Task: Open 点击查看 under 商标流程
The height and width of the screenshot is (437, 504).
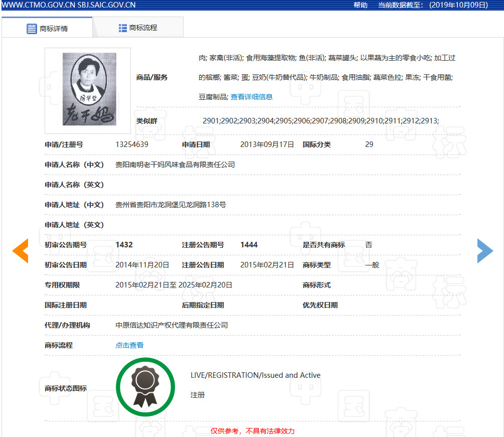Action: tap(129, 345)
